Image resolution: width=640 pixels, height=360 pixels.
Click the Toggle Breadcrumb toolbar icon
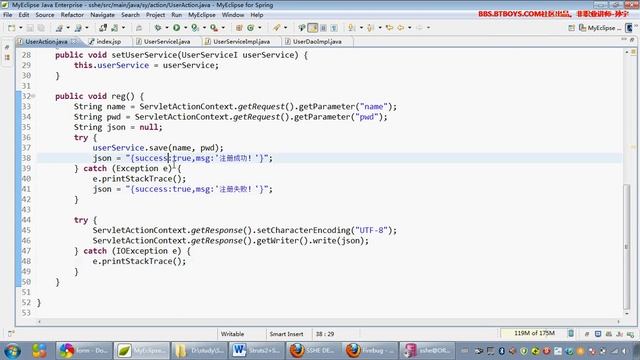coord(302,28)
